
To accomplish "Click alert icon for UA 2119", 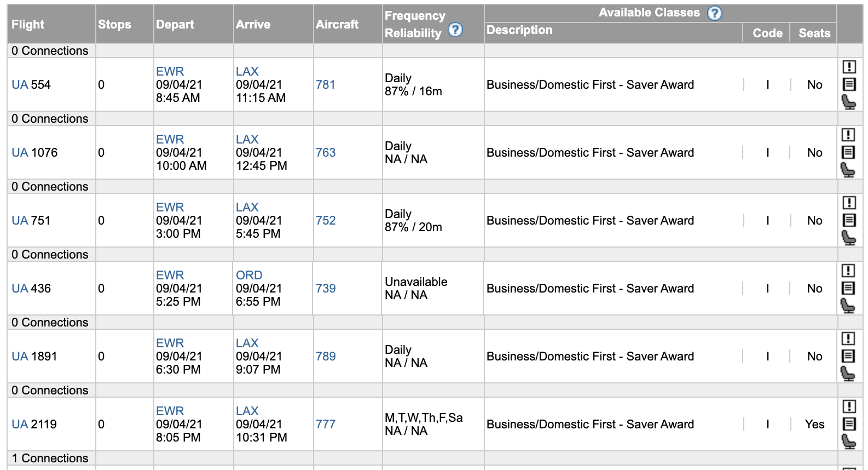I will pyautogui.click(x=849, y=406).
